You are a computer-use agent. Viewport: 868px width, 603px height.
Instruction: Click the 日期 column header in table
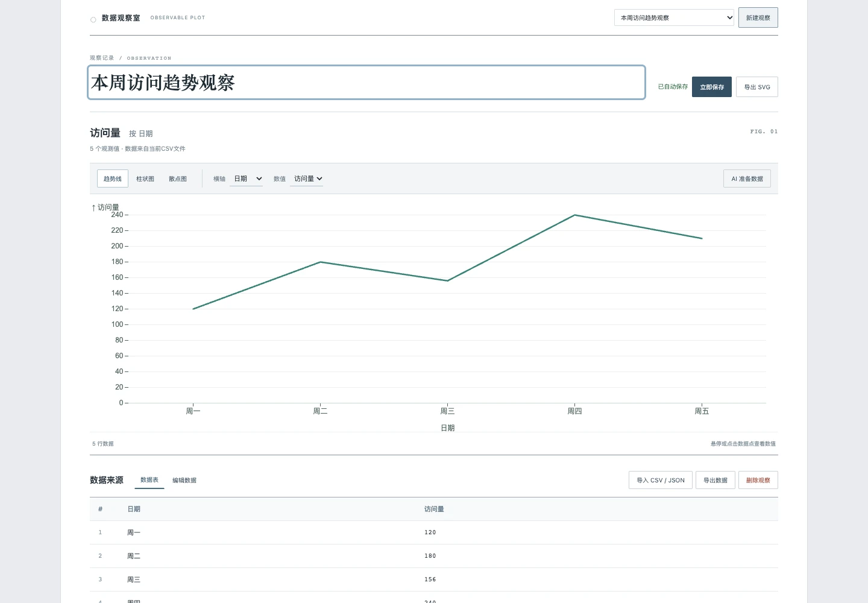click(134, 509)
